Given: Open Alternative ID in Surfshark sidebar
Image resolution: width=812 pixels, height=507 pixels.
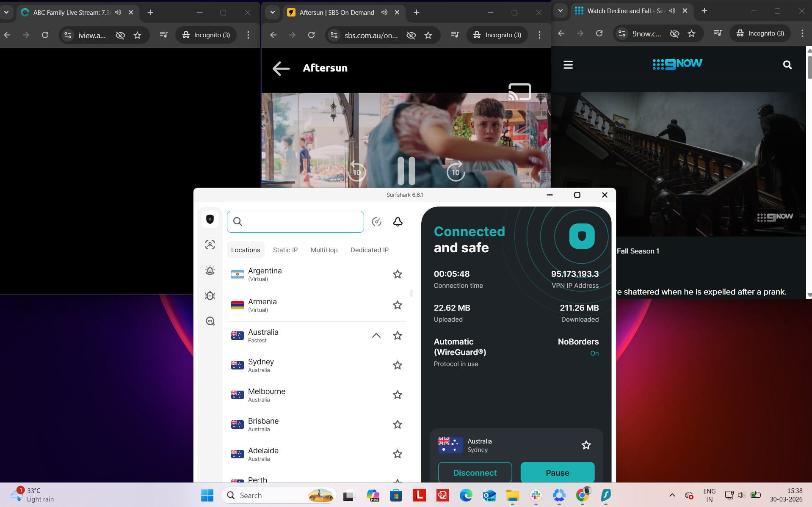Looking at the screenshot, I should pos(210,245).
